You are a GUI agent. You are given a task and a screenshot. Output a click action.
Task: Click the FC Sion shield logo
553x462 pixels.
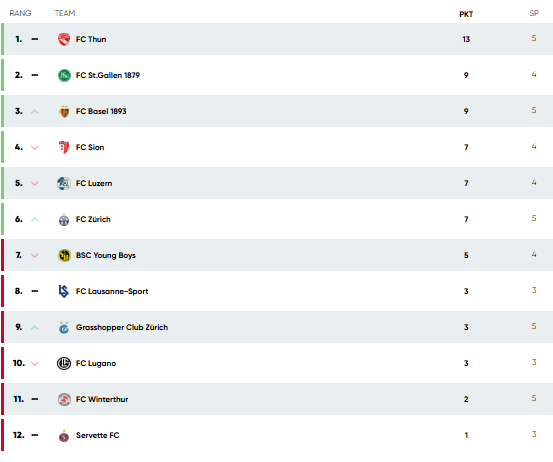click(x=64, y=147)
